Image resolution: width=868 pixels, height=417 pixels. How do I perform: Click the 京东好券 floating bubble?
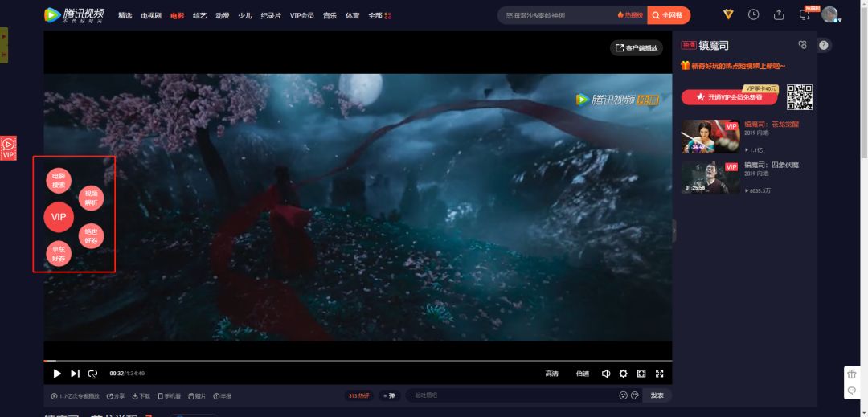click(59, 253)
